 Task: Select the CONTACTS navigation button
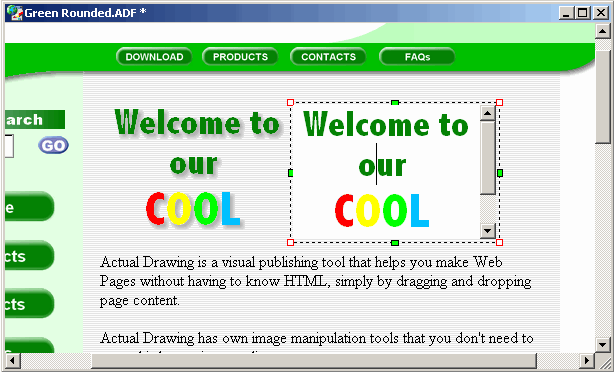(x=328, y=57)
